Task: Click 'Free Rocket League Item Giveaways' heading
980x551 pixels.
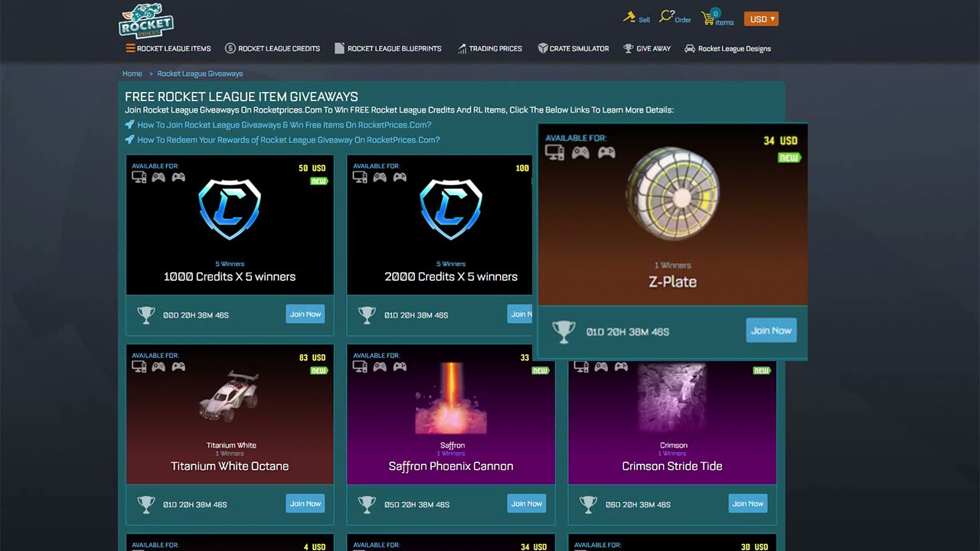Action: [x=241, y=96]
